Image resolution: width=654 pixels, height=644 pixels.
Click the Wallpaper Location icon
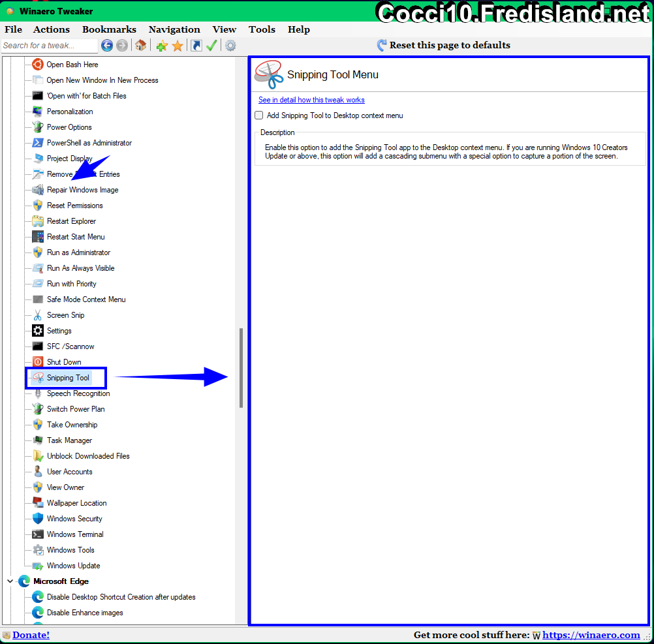[38, 502]
